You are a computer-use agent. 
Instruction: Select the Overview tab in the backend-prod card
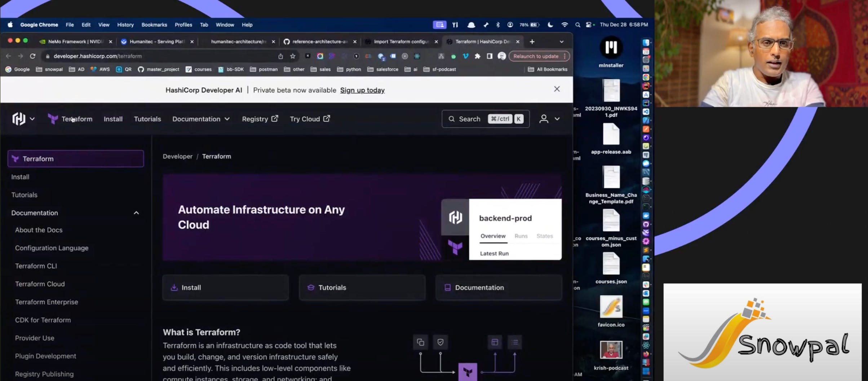pos(493,236)
